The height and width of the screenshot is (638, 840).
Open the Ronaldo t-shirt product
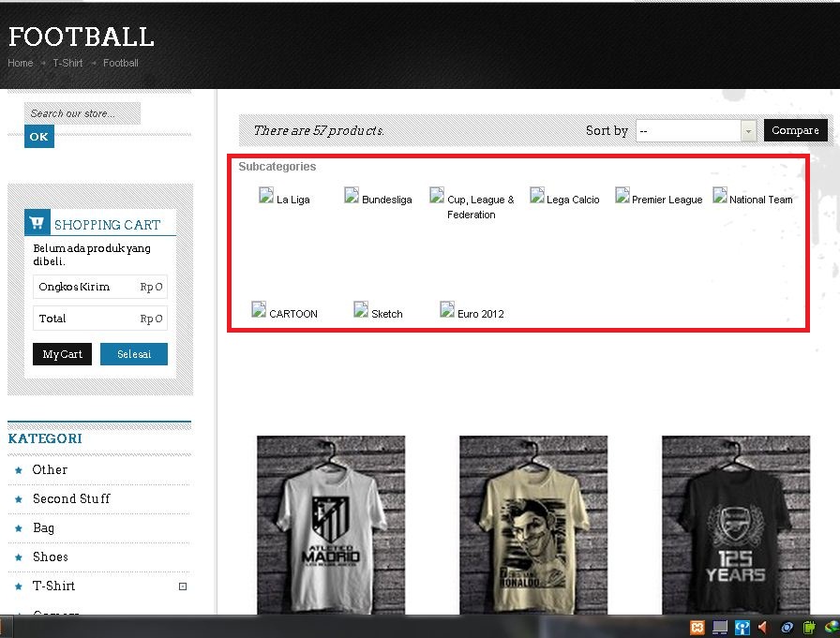click(533, 525)
